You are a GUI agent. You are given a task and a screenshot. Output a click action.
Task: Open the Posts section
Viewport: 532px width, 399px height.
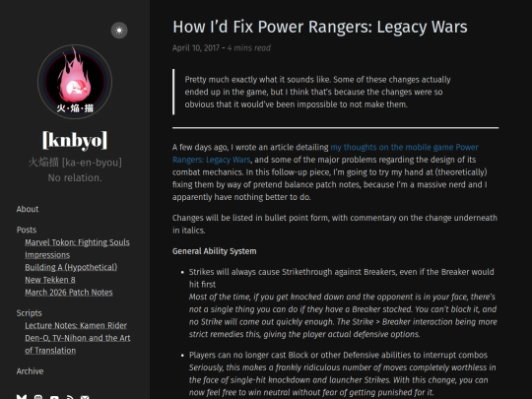(27, 230)
